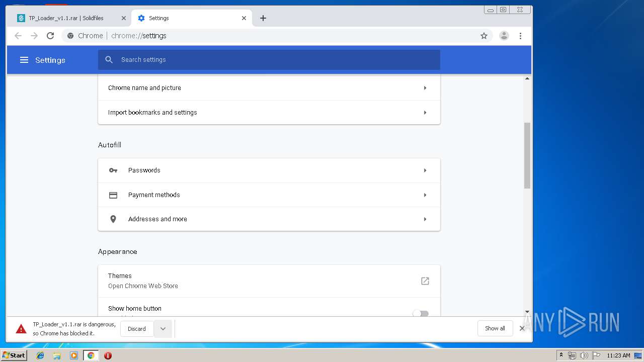Click Chrome icon in taskbar

[91, 355]
